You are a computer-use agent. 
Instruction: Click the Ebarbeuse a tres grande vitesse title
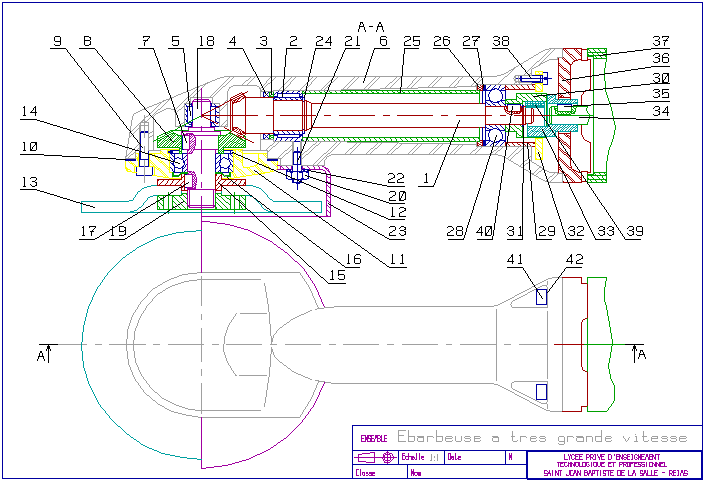click(542, 438)
